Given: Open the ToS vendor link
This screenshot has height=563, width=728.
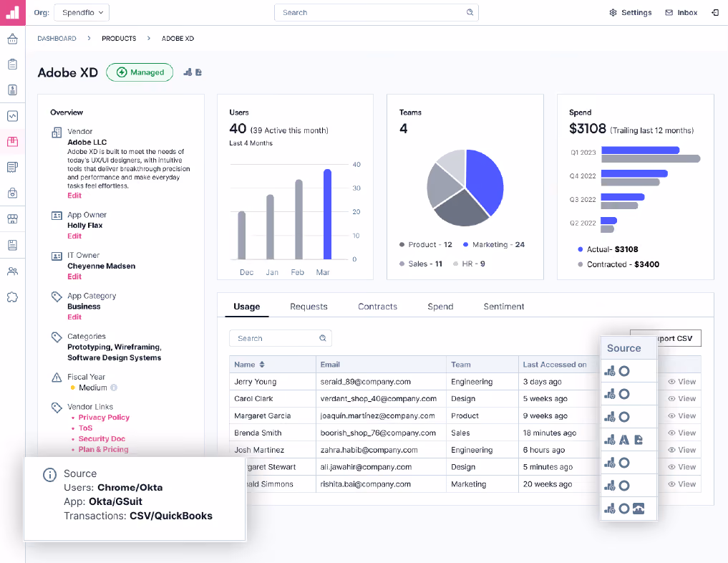Looking at the screenshot, I should (x=85, y=428).
